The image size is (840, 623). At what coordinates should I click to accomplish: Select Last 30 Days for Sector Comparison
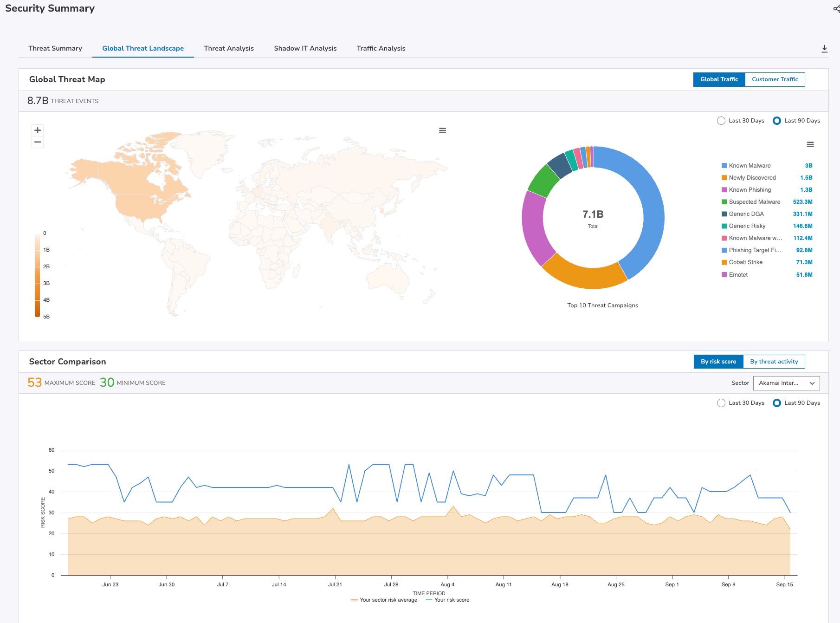721,403
